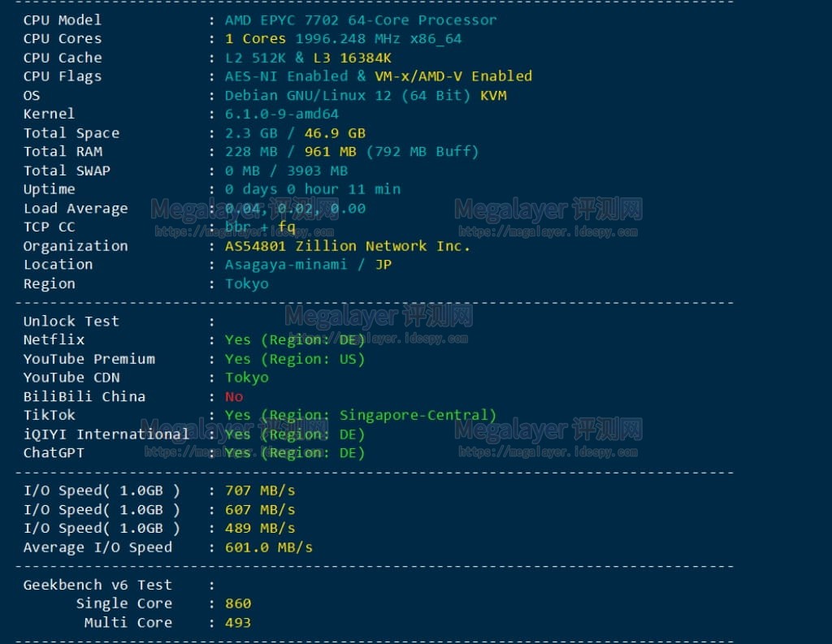Click the Location Asagaya-minami value

point(286,265)
